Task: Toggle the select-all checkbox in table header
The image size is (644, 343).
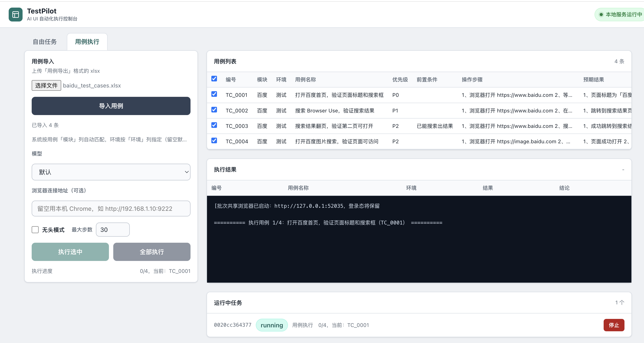Action: 214,79
